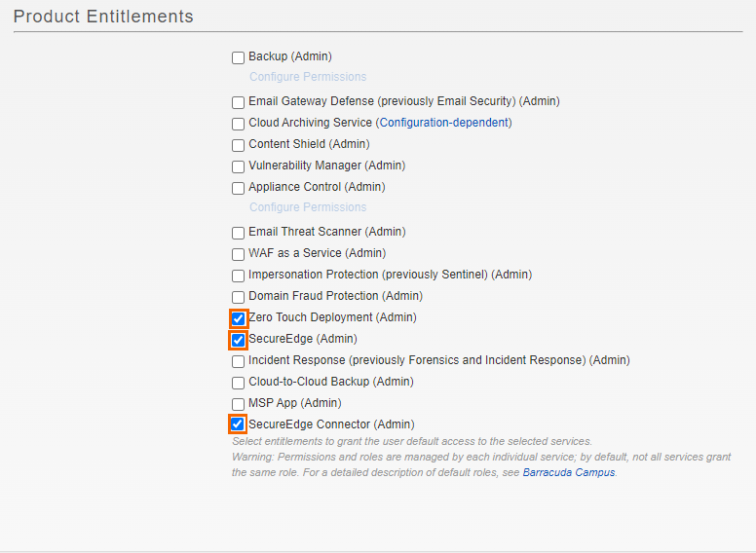Tick WAF as a Service checkbox
756x553 pixels.
pos(238,254)
